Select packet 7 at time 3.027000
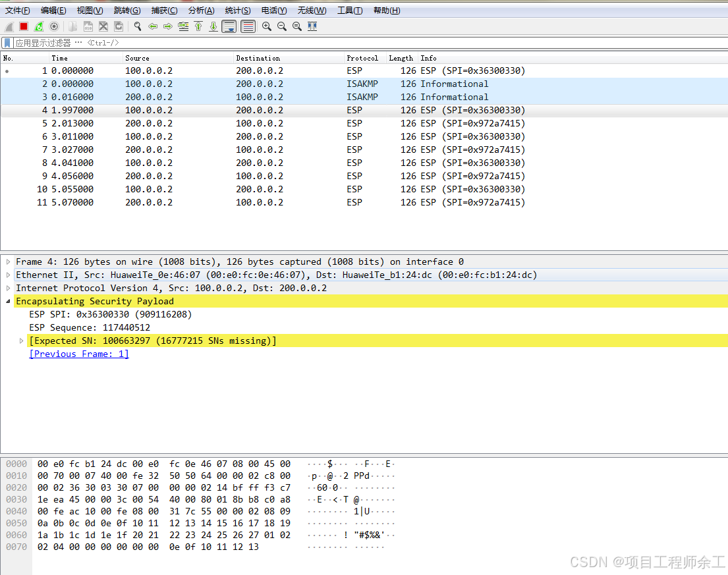The image size is (728, 575). click(x=364, y=150)
